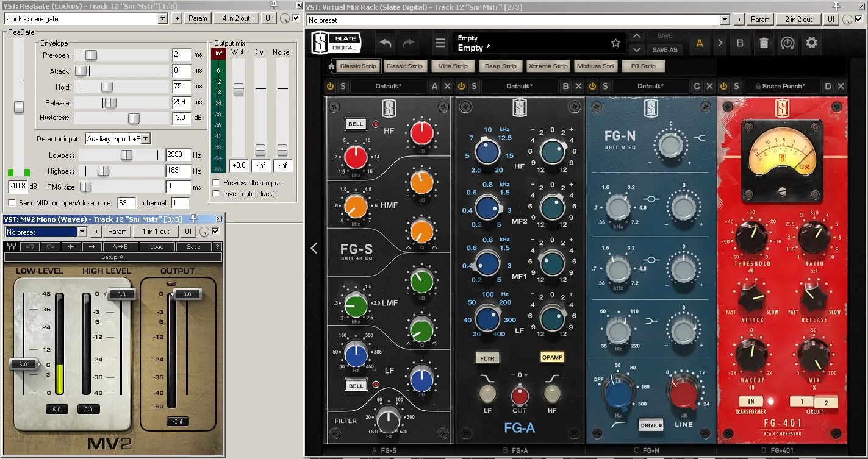This screenshot has width=868, height=459.
Task: Enable the Preview filter output option
Action: tap(217, 182)
